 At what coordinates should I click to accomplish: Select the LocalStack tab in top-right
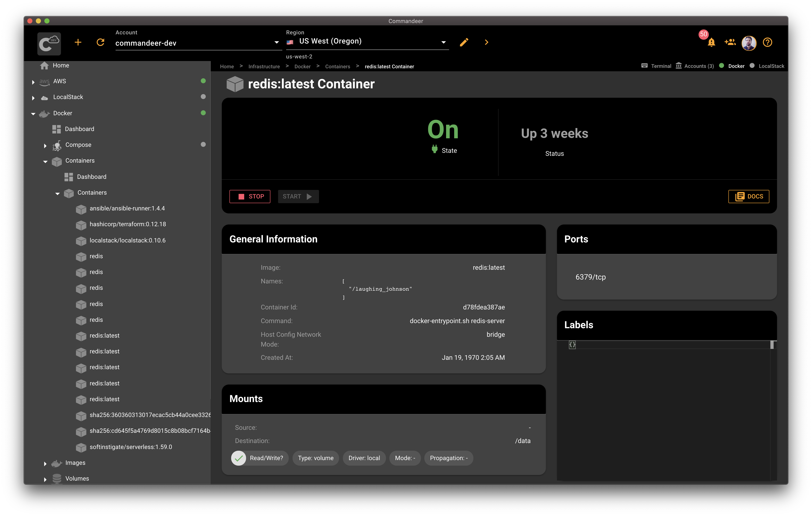coord(771,66)
